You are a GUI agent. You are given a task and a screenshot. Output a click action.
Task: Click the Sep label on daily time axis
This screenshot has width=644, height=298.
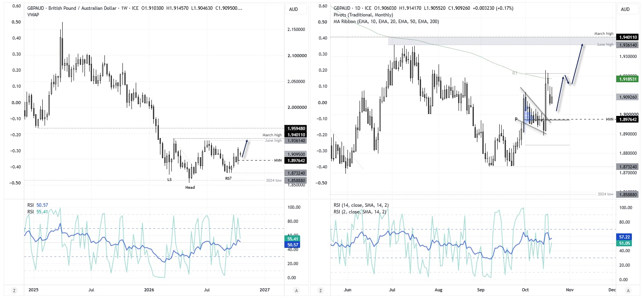pyautogui.click(x=481, y=290)
